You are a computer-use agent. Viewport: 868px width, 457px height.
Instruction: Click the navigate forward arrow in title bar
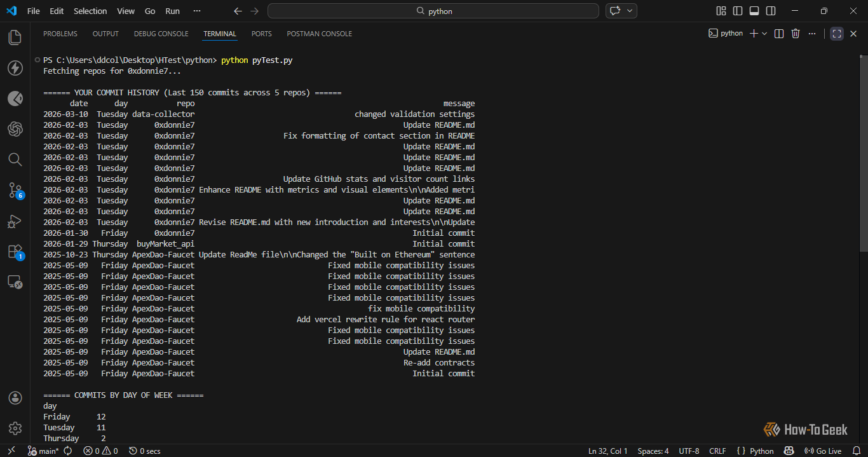pos(255,11)
